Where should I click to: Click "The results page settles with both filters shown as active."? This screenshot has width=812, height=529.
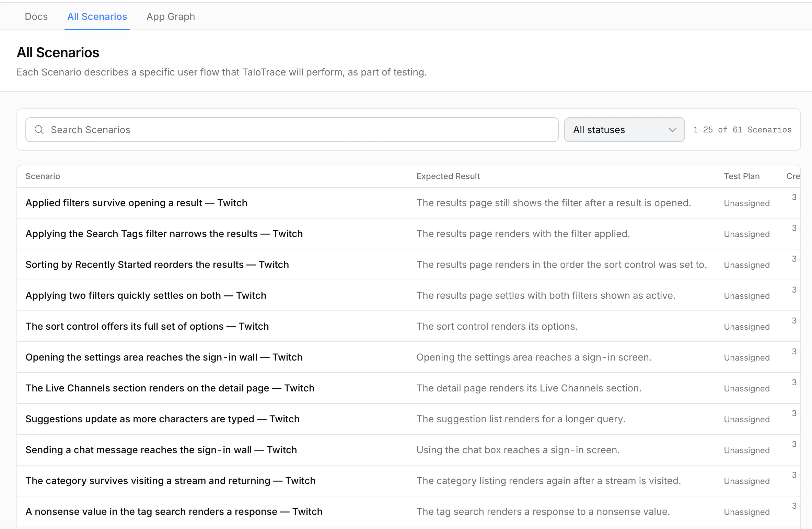(x=546, y=295)
